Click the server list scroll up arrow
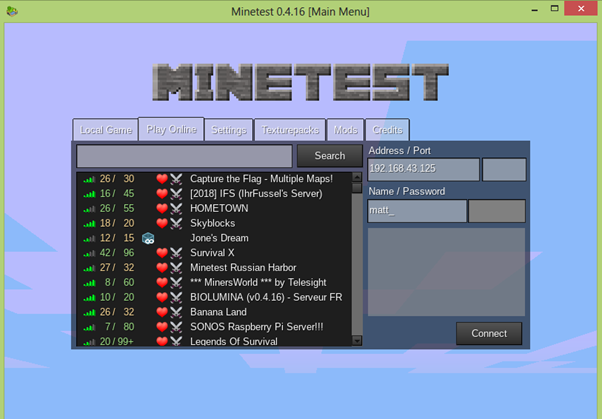 click(x=357, y=177)
